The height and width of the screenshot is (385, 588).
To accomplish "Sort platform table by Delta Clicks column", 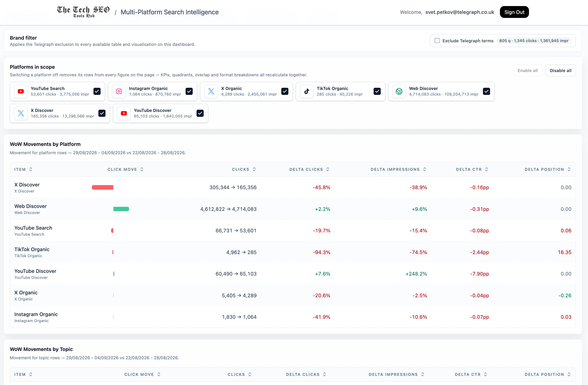I will [x=310, y=169].
